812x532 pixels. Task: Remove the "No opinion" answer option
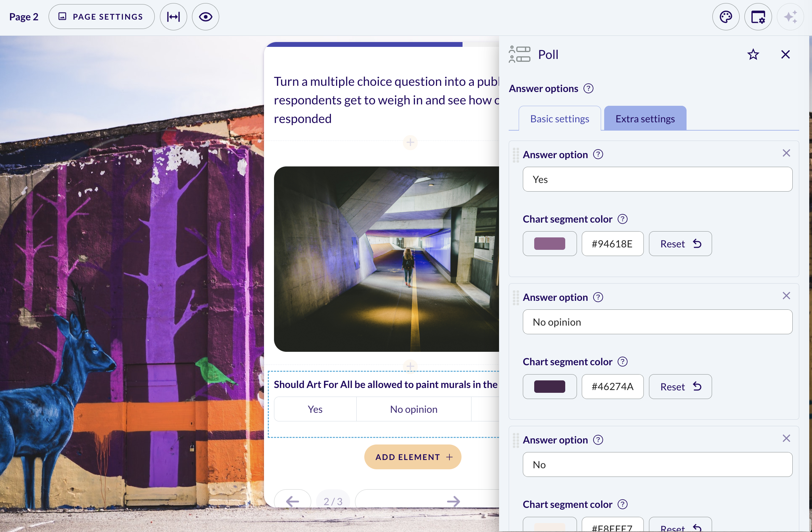(786, 296)
